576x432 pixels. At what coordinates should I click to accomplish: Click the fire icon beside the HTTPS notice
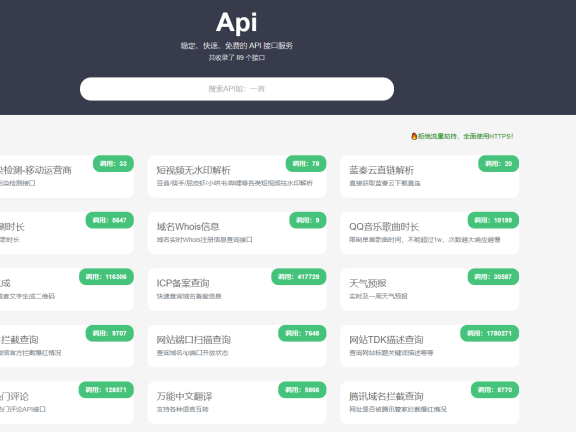pyautogui.click(x=414, y=136)
